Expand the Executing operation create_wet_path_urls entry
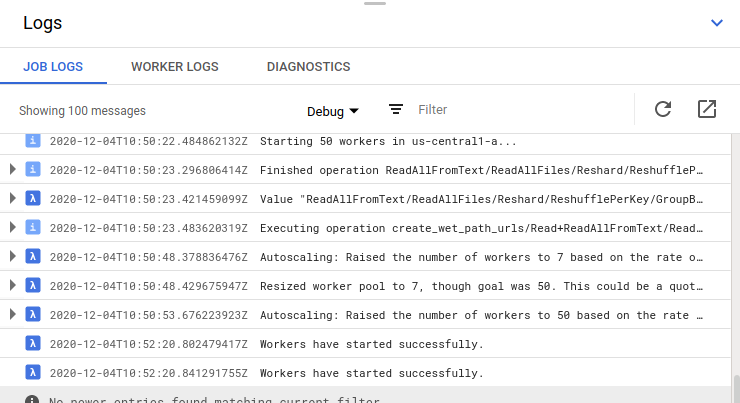Image resolution: width=740 pixels, height=403 pixels. point(13,227)
